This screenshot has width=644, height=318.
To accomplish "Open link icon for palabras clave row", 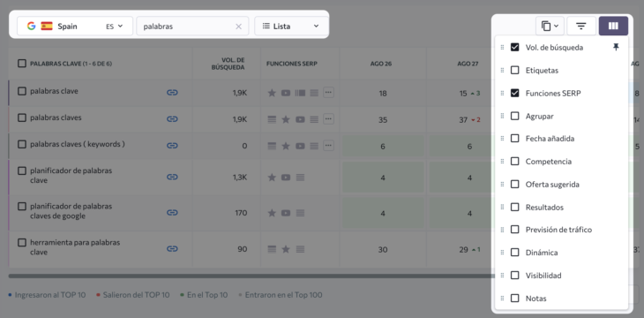I will (172, 93).
